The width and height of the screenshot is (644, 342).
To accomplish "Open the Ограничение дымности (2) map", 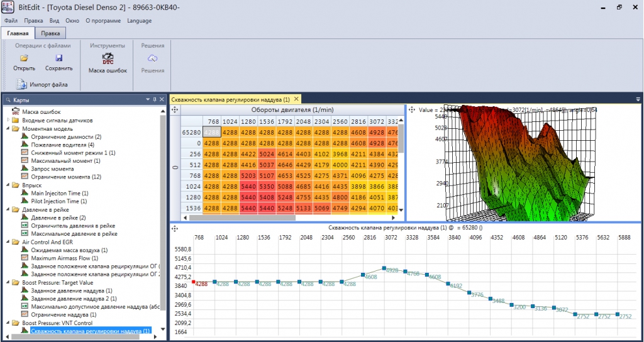I will 66,136.
